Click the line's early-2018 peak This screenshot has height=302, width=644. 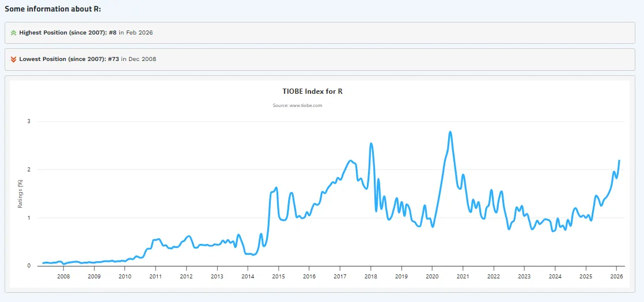(370, 143)
